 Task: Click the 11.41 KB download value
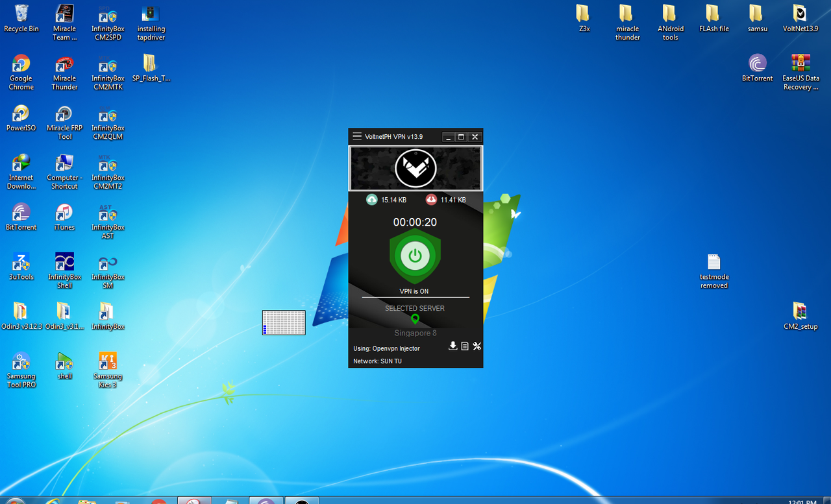[x=453, y=200]
